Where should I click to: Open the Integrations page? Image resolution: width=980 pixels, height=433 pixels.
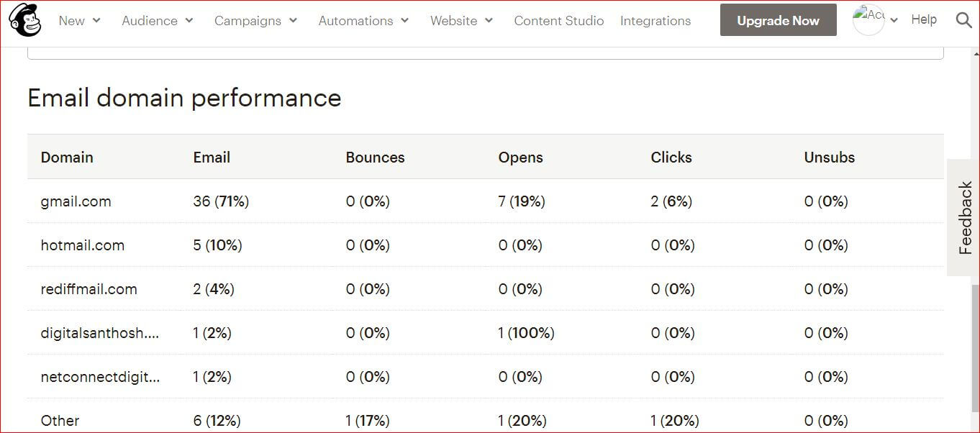[x=655, y=21]
